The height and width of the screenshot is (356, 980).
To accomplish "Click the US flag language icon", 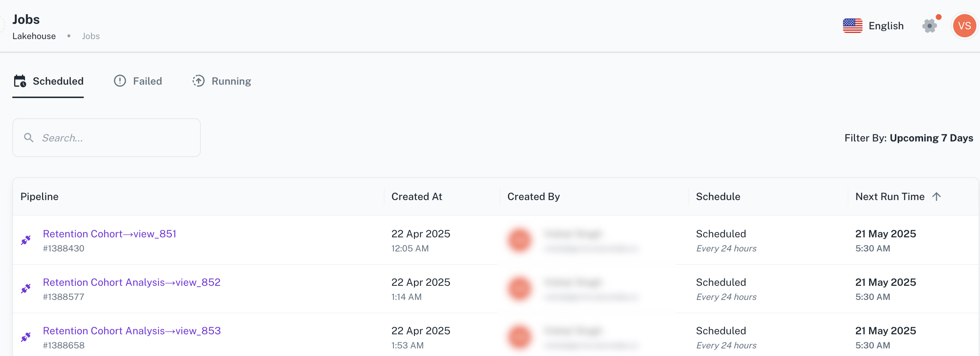I will tap(852, 26).
